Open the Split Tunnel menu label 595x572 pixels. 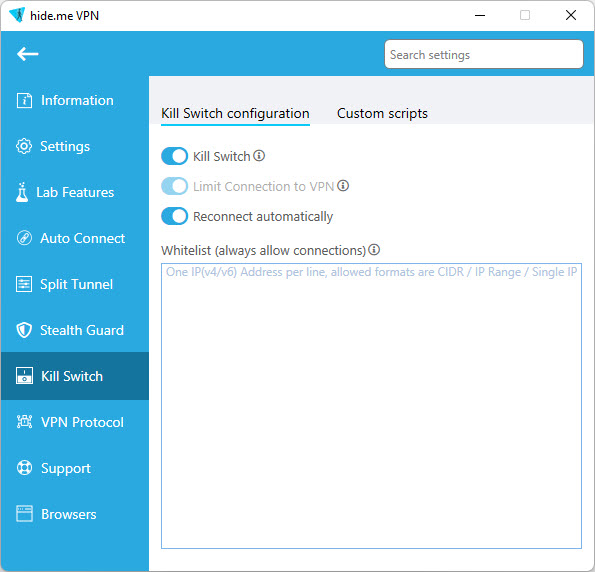[x=76, y=284]
